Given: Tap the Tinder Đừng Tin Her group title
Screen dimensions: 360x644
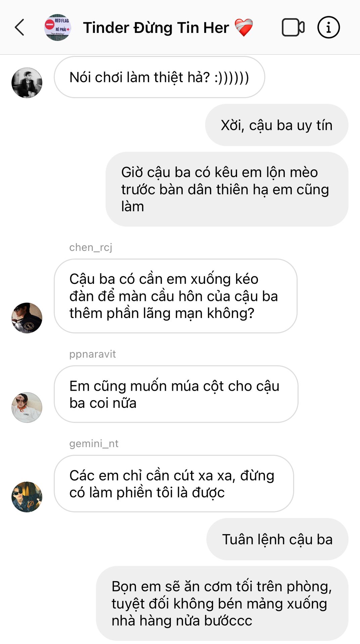Looking at the screenshot, I should [168, 28].
